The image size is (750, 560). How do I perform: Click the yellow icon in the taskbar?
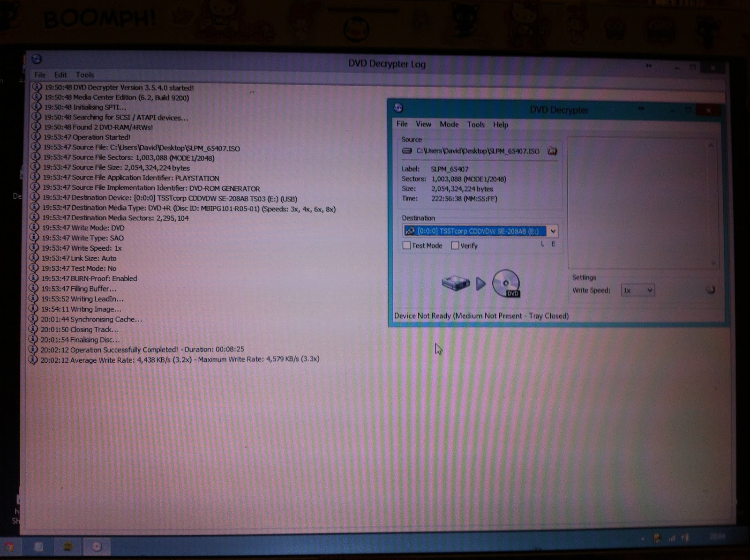[x=68, y=547]
